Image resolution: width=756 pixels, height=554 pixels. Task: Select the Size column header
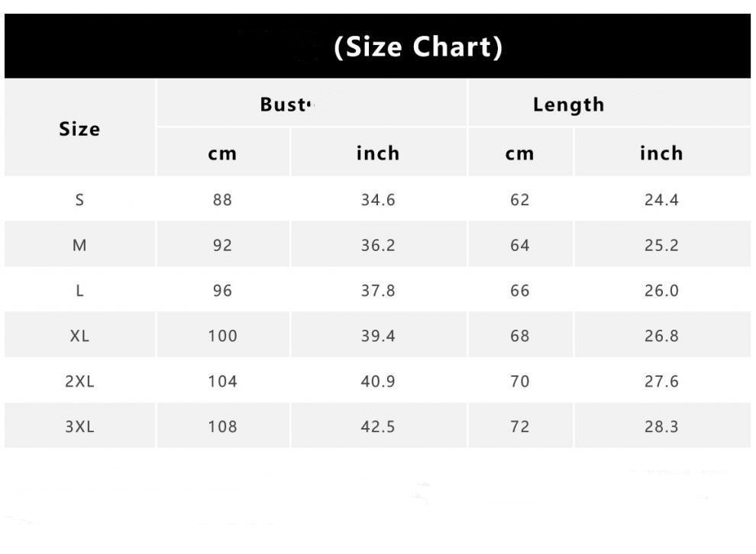coord(79,129)
